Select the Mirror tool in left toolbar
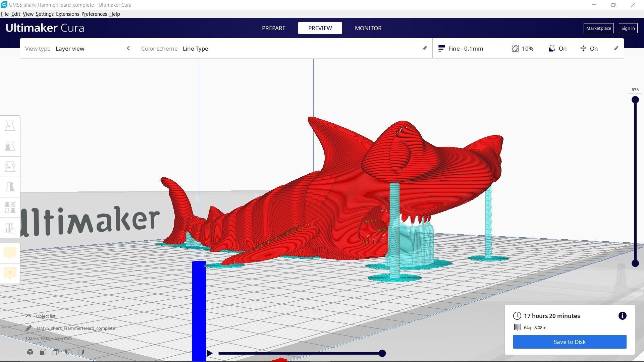 coord(10,187)
